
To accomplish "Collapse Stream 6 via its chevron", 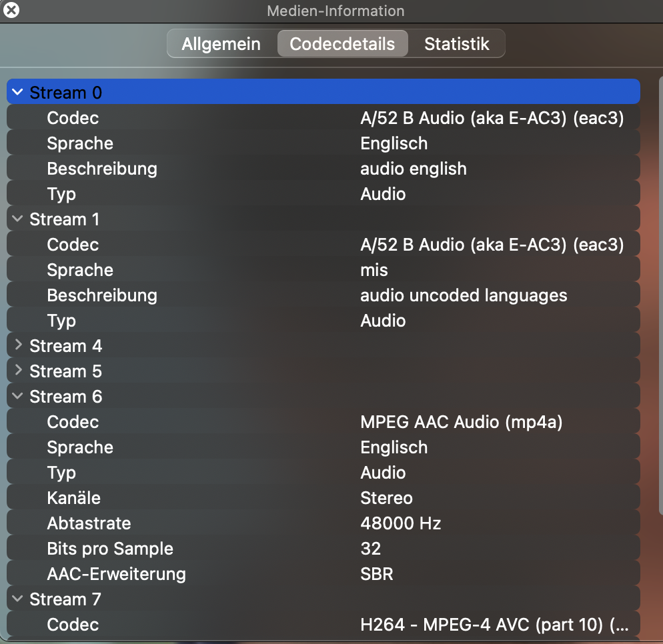I will 18,396.
